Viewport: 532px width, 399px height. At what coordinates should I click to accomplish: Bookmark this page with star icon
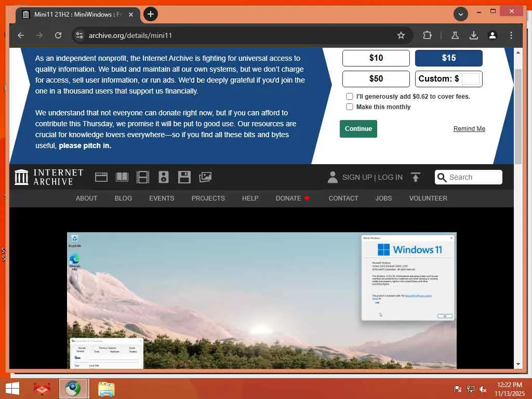pos(401,35)
